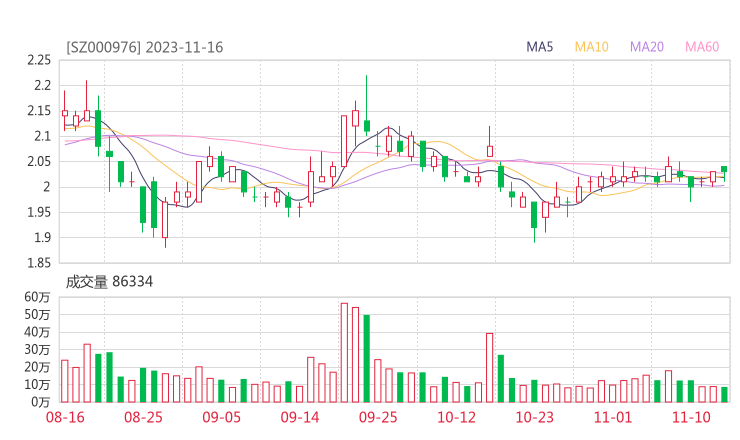Click the 2.25 price axis label

pos(39,60)
